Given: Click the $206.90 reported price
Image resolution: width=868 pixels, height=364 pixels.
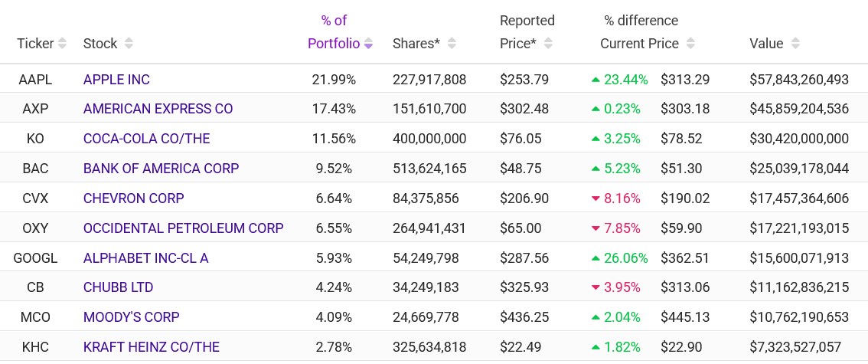Looking at the screenshot, I should (x=524, y=198).
